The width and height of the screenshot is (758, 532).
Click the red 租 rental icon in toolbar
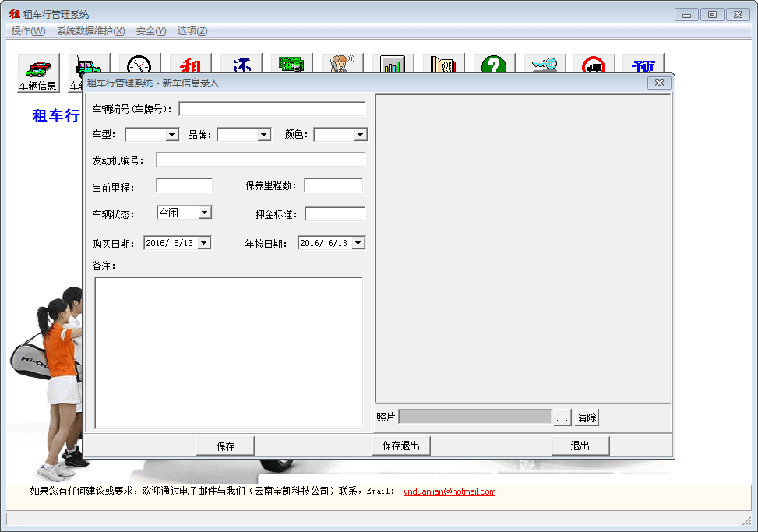190,65
